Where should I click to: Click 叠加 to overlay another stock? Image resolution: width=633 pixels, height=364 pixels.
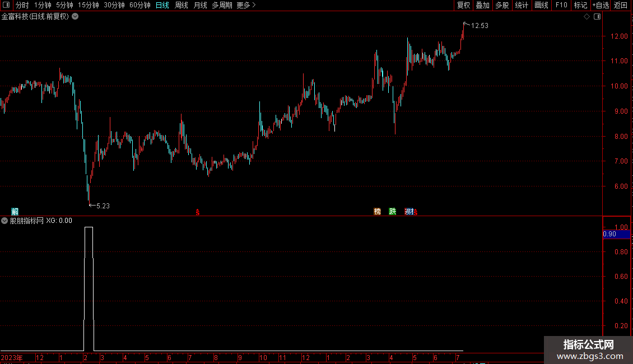(x=482, y=5)
